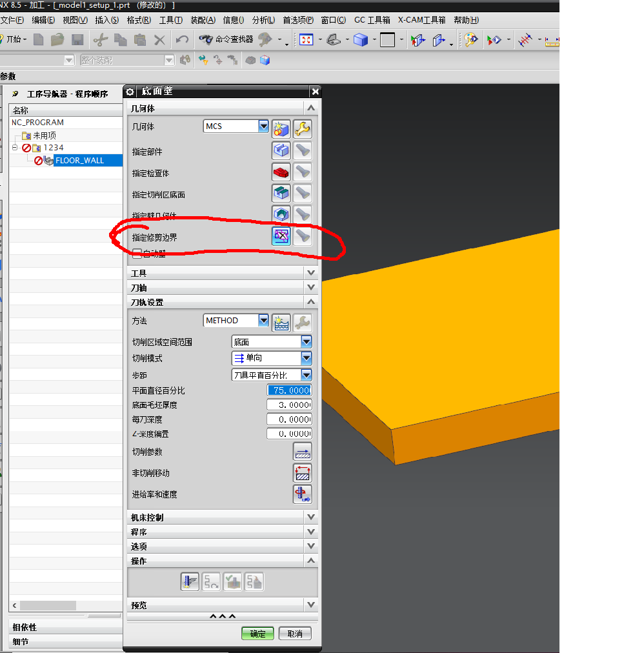644x653 pixels.
Task: Select the 指定切削区底面 cut area floor icon
Action: coord(281,194)
